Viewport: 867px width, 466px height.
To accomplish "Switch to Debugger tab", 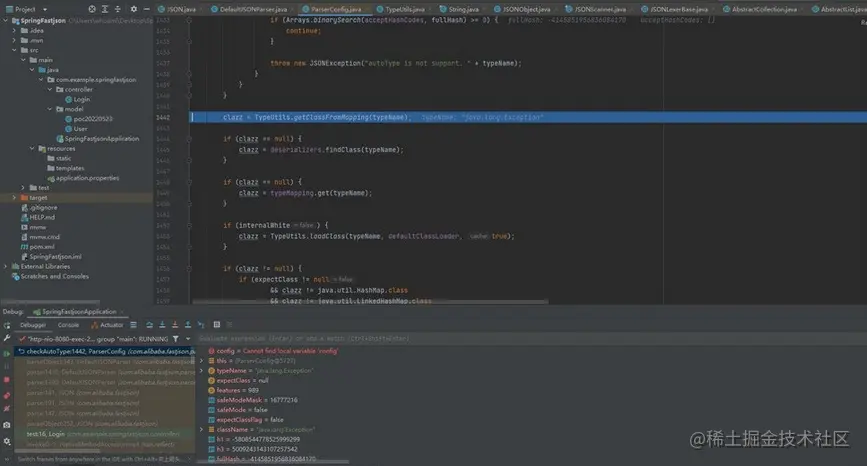I will 33,325.
